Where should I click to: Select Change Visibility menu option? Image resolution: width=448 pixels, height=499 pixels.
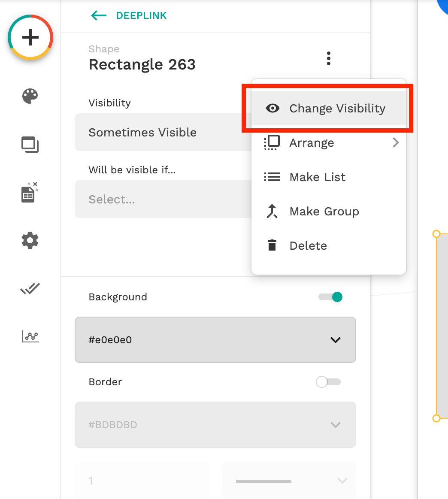coord(328,108)
